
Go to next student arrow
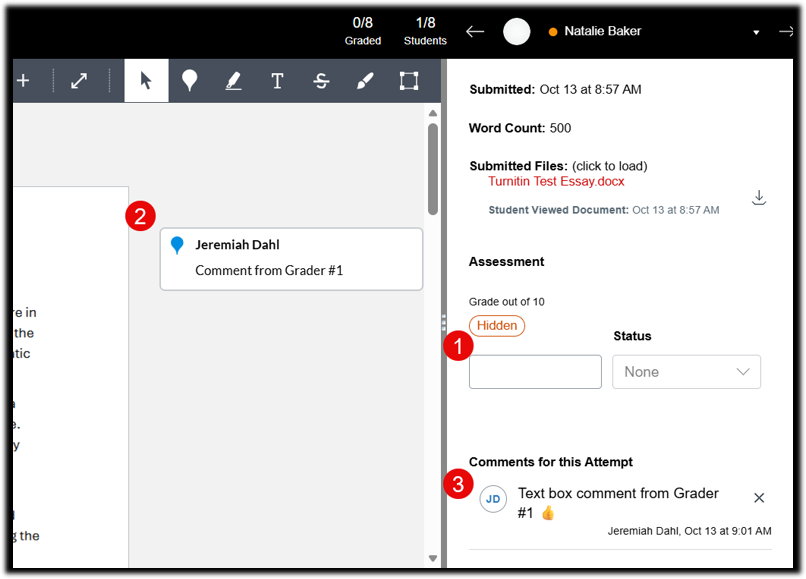tap(786, 31)
